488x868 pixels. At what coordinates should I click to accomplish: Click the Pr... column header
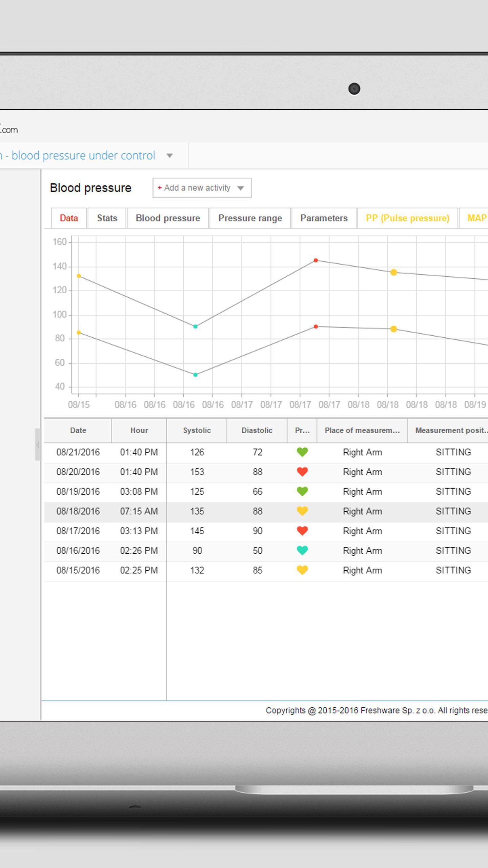[302, 430]
